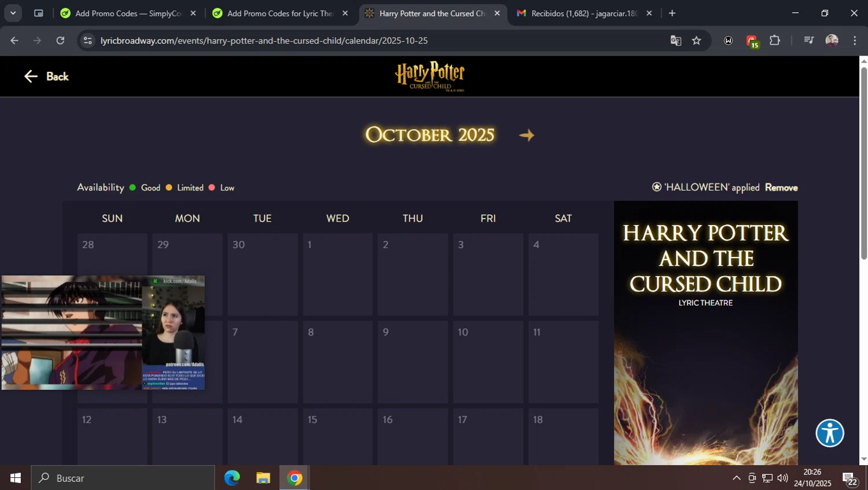The image size is (868, 490).
Task: Open the Chrome profile avatar
Action: pos(832,40)
